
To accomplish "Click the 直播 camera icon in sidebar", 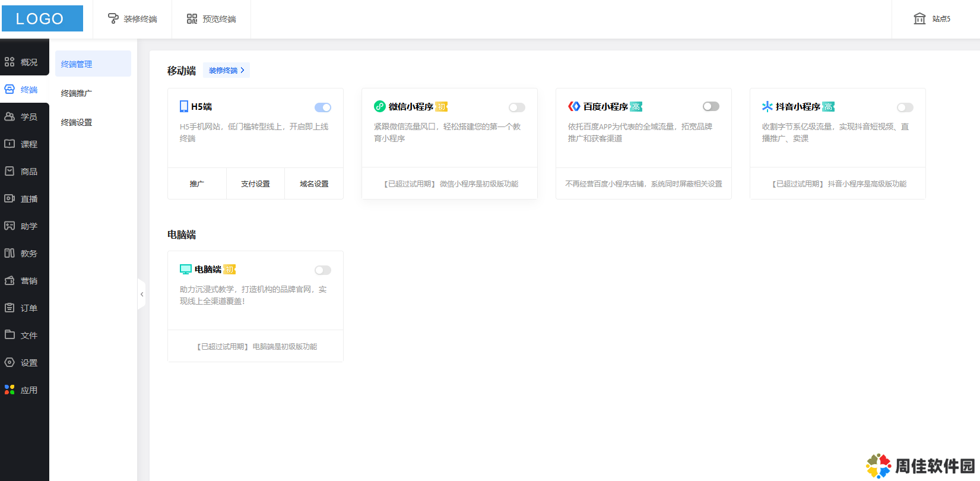I will [x=9, y=198].
